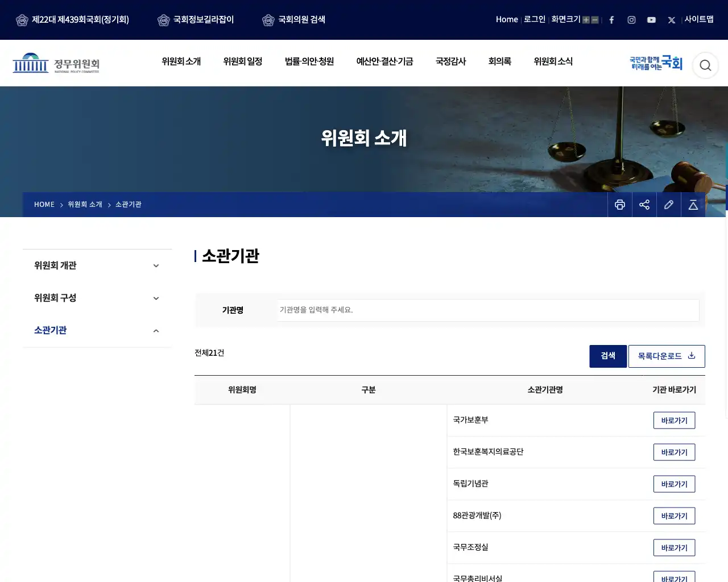Image resolution: width=728 pixels, height=582 pixels.
Task: Open the Facebook icon link
Action: click(x=611, y=20)
